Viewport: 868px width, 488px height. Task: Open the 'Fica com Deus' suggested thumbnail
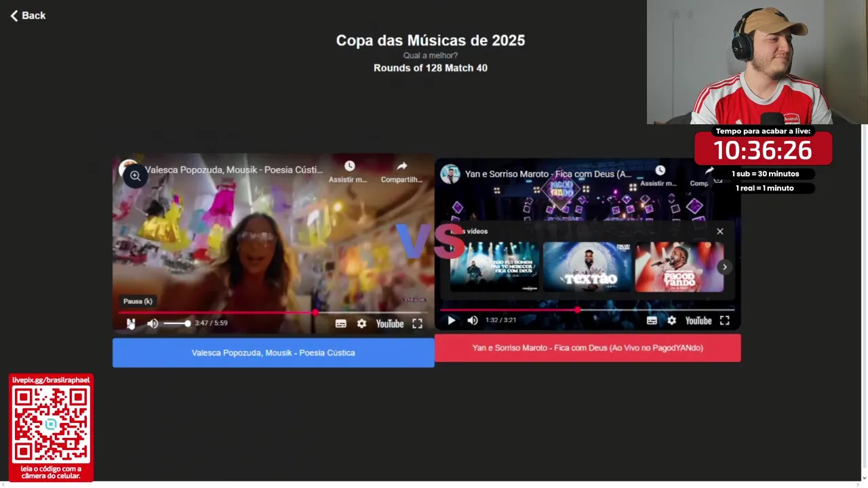pos(495,267)
